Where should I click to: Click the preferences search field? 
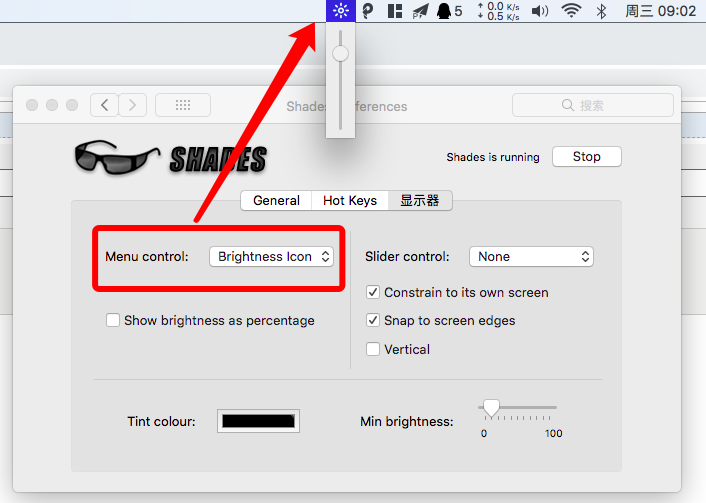coord(593,105)
